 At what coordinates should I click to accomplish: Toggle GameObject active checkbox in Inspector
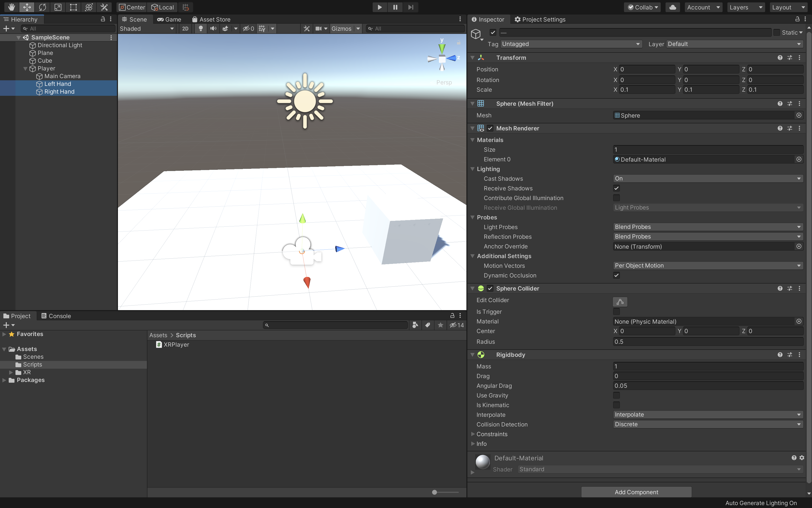pyautogui.click(x=493, y=32)
